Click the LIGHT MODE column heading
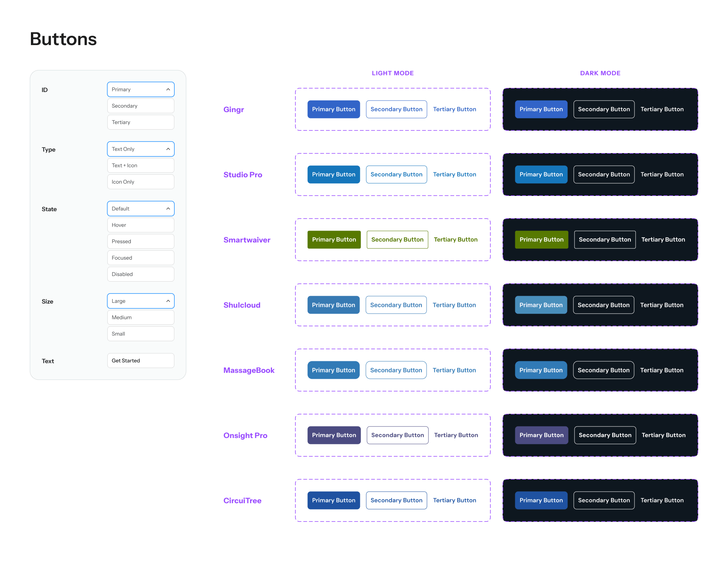728x587 pixels. tap(393, 73)
